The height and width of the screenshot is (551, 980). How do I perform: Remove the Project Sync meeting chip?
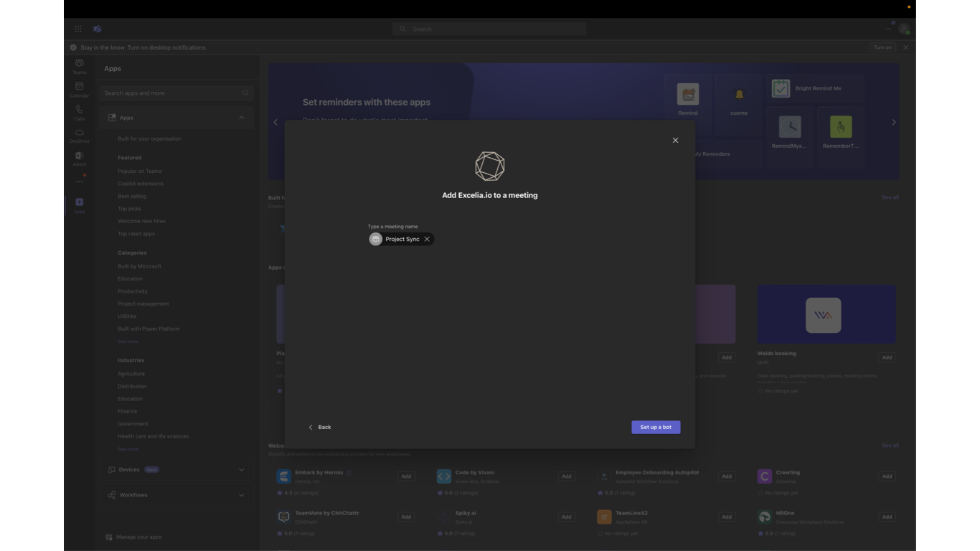pos(427,239)
